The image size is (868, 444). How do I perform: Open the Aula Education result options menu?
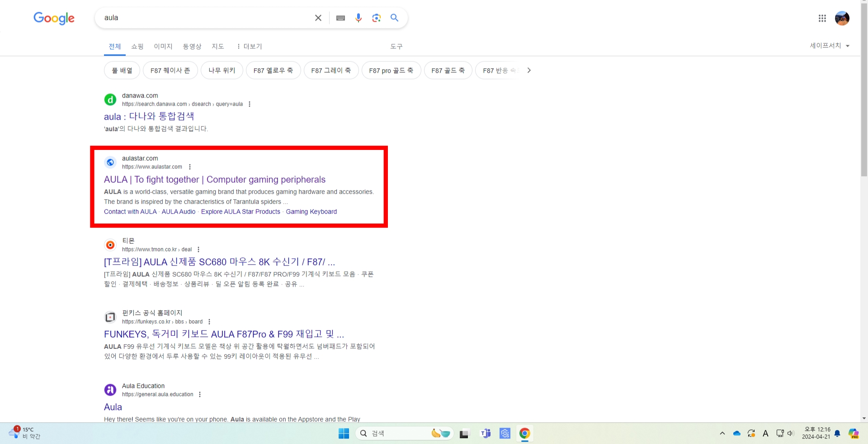(200, 394)
